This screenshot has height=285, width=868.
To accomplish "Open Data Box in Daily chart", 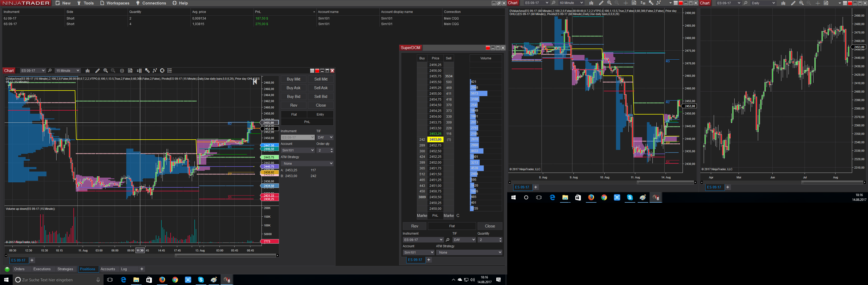I will click(x=826, y=3).
